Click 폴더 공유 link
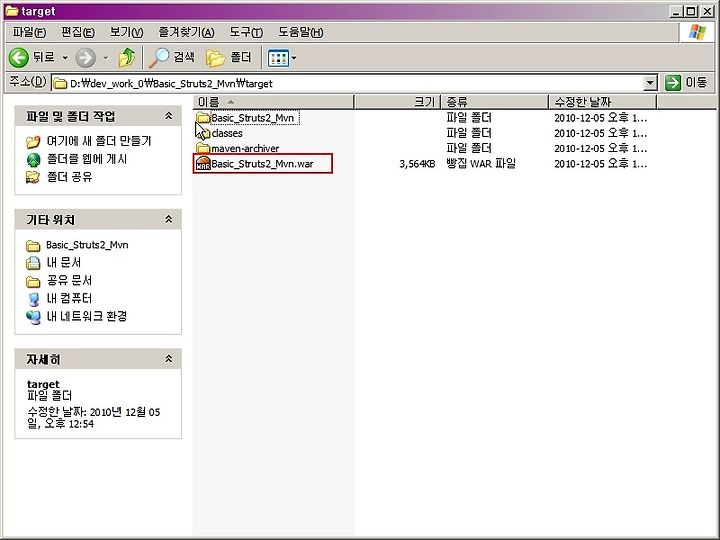This screenshot has height=540, width=720. tap(69, 177)
